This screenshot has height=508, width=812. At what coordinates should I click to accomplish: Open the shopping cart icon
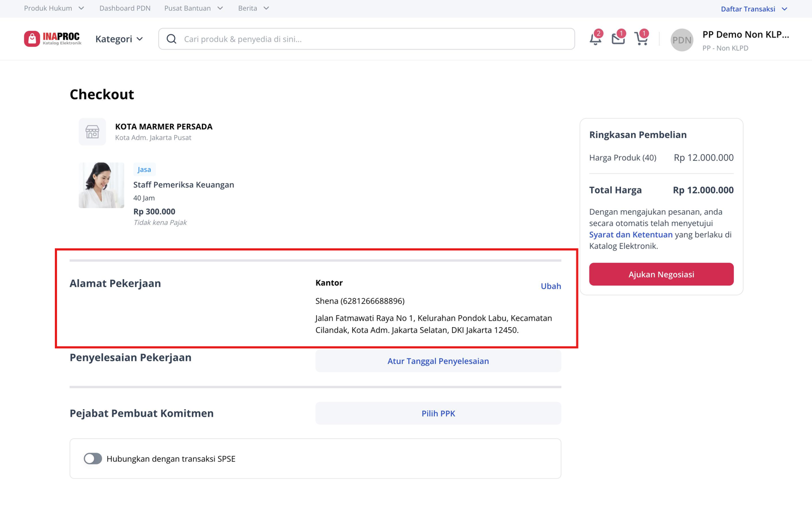click(x=641, y=38)
